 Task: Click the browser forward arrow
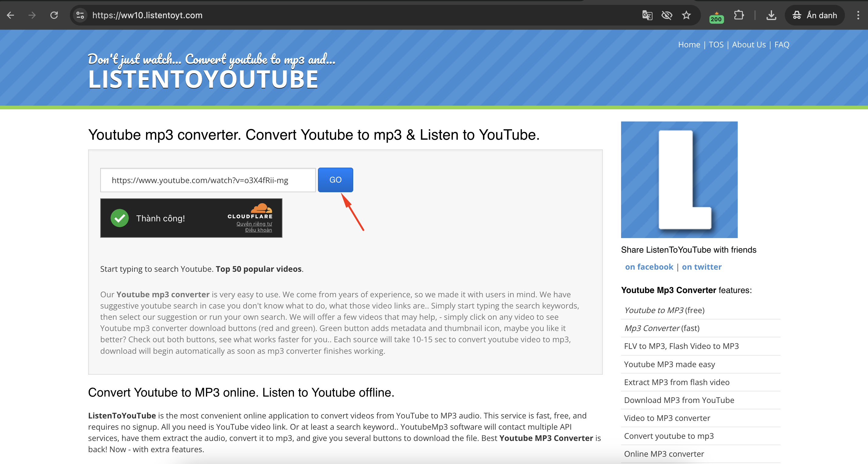click(32, 15)
